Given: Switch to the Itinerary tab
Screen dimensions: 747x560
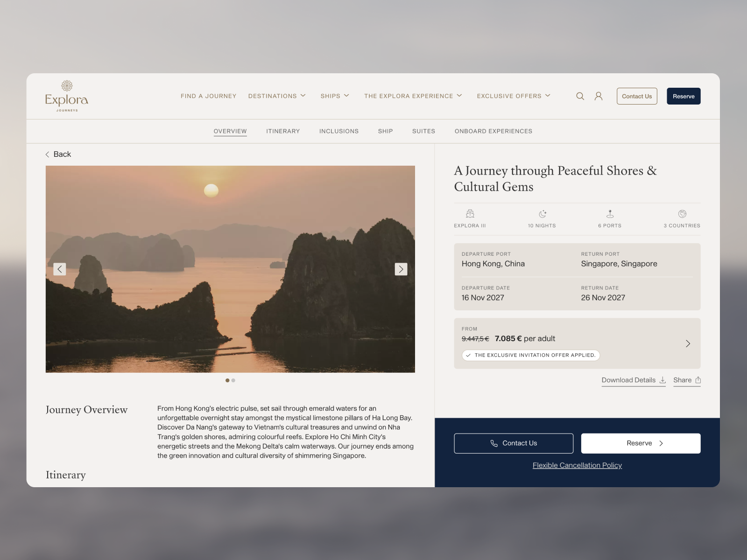Looking at the screenshot, I should 283,131.
